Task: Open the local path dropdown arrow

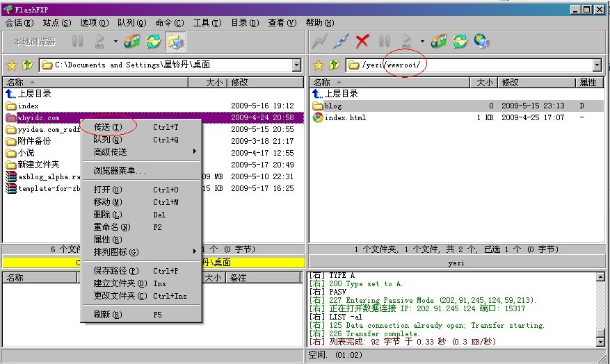Action: click(297, 65)
